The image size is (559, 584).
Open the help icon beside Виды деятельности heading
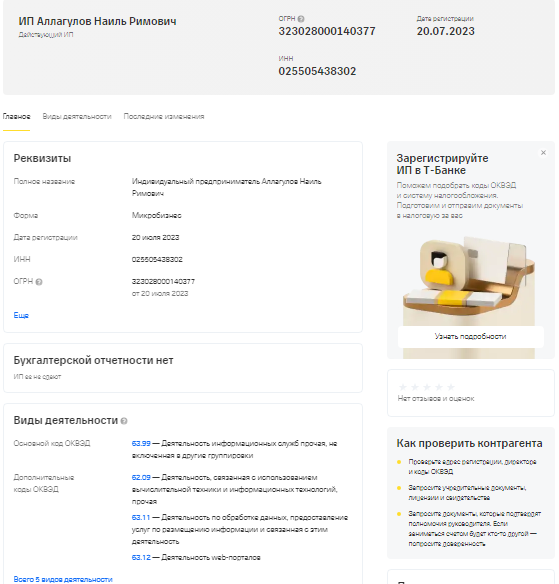pyautogui.click(x=124, y=421)
